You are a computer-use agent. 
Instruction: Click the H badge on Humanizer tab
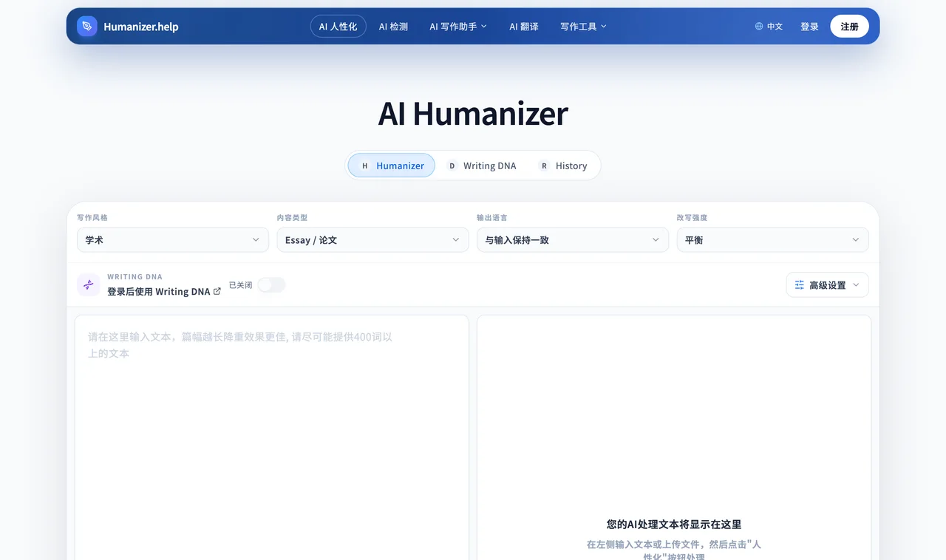tap(364, 165)
